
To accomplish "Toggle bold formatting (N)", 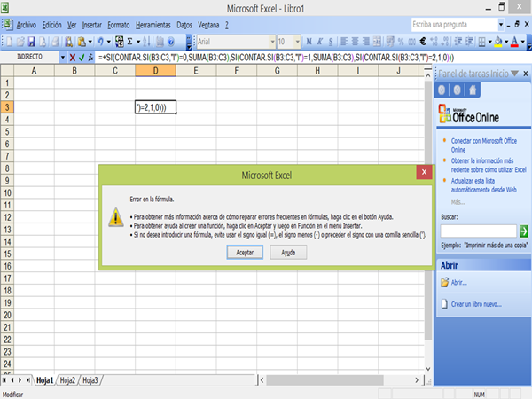I will pos(309,42).
